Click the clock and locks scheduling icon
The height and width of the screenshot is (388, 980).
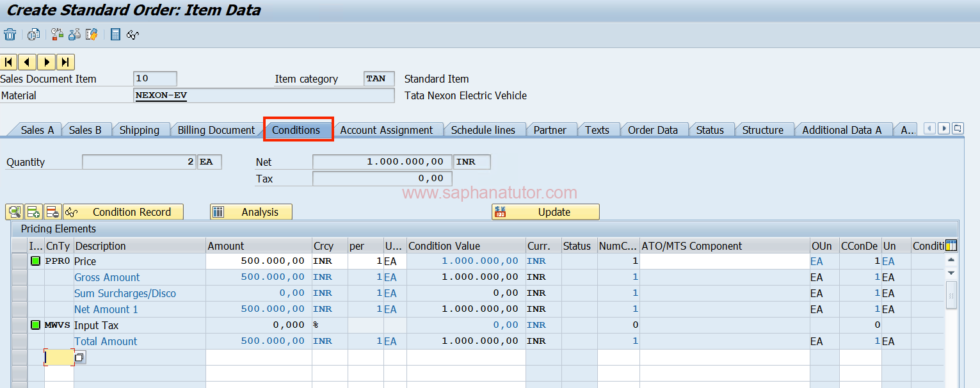click(x=58, y=35)
